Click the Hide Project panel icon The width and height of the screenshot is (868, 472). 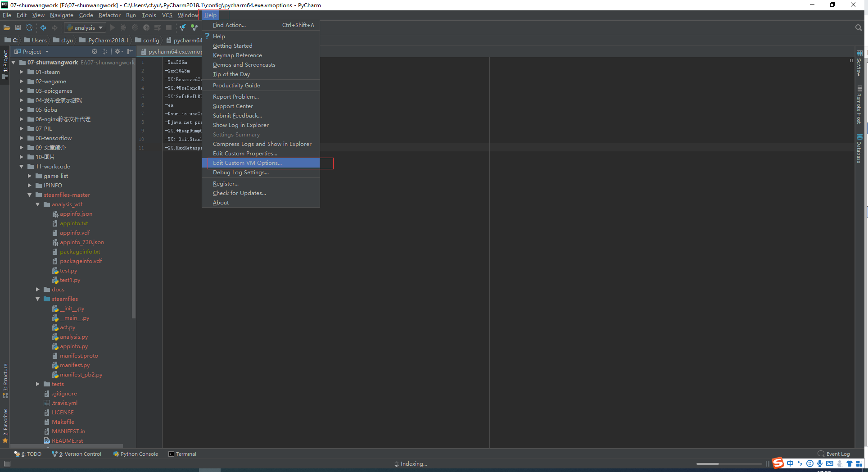(x=130, y=52)
